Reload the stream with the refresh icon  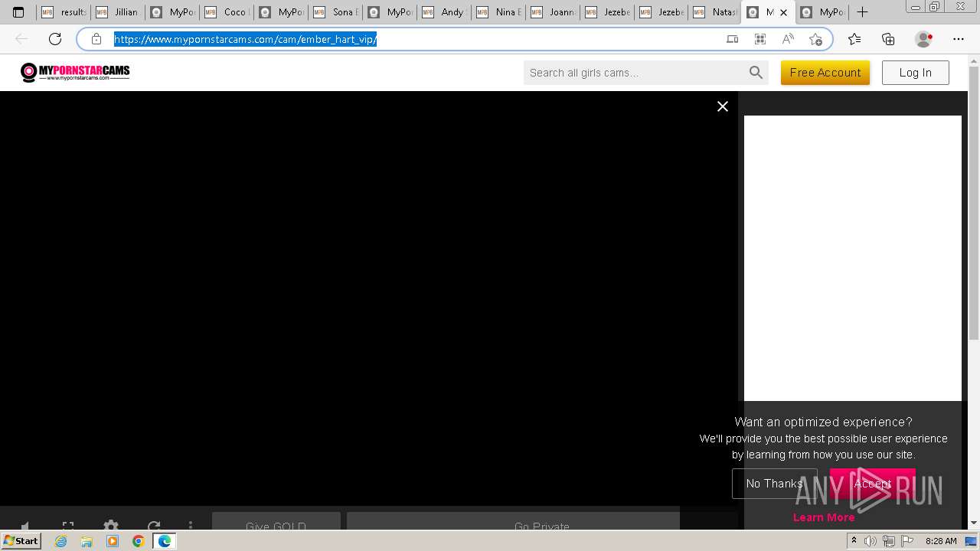(154, 527)
